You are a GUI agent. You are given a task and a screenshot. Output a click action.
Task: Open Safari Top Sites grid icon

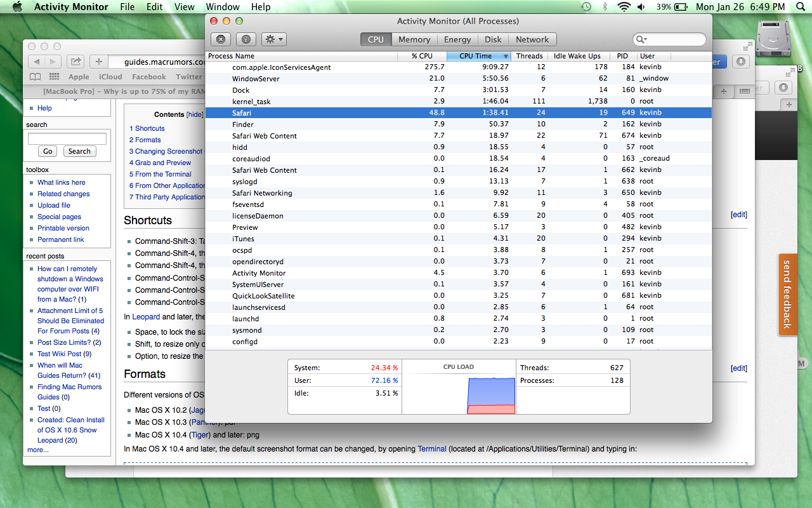pyautogui.click(x=55, y=76)
